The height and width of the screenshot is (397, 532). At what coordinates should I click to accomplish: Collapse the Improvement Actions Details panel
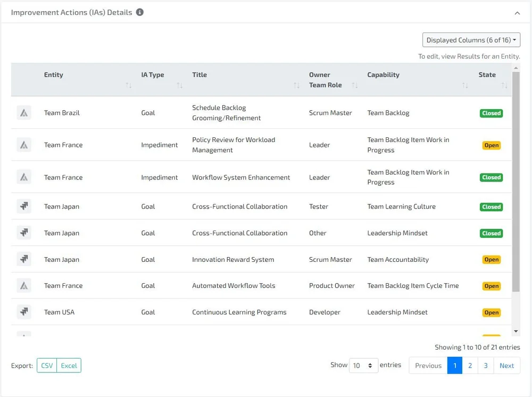click(517, 12)
